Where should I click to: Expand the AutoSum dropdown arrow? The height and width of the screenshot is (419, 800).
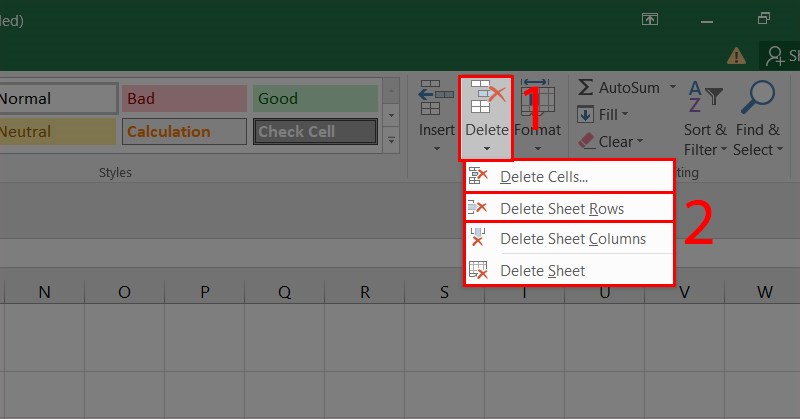(673, 88)
